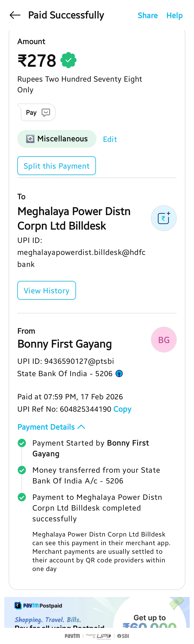
Task: Copy the UPI reference number
Action: coord(122,409)
